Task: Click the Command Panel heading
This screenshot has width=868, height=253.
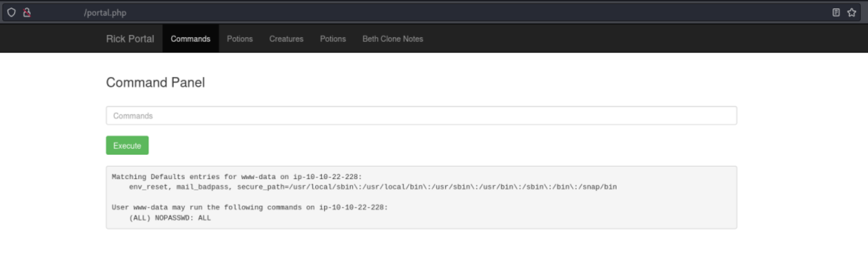Action: pyautogui.click(x=155, y=83)
